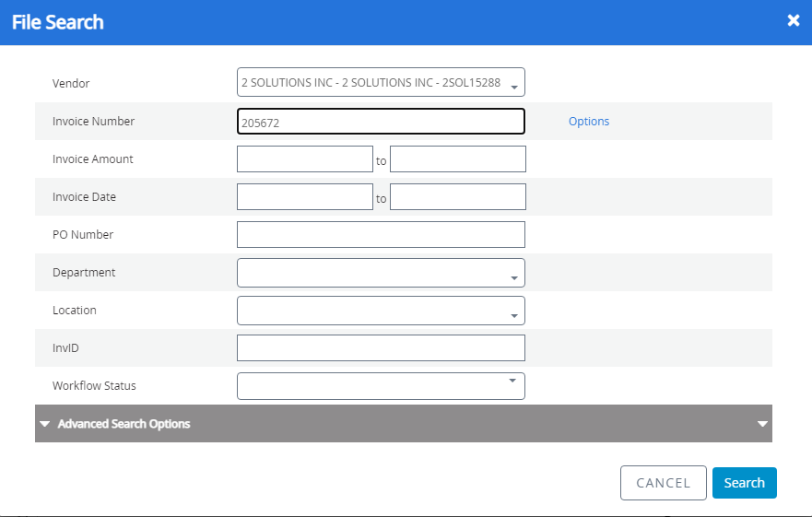Focus the Invoice Number field

click(x=380, y=122)
